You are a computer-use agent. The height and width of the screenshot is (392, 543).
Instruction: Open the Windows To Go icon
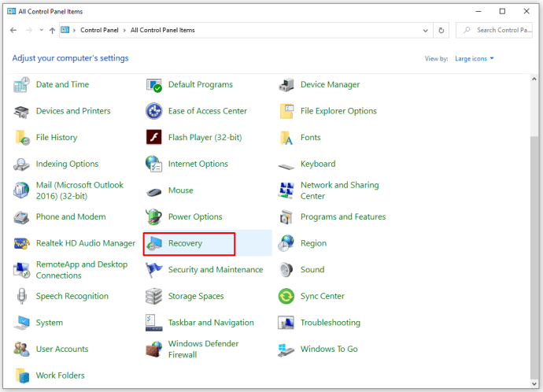coord(286,349)
